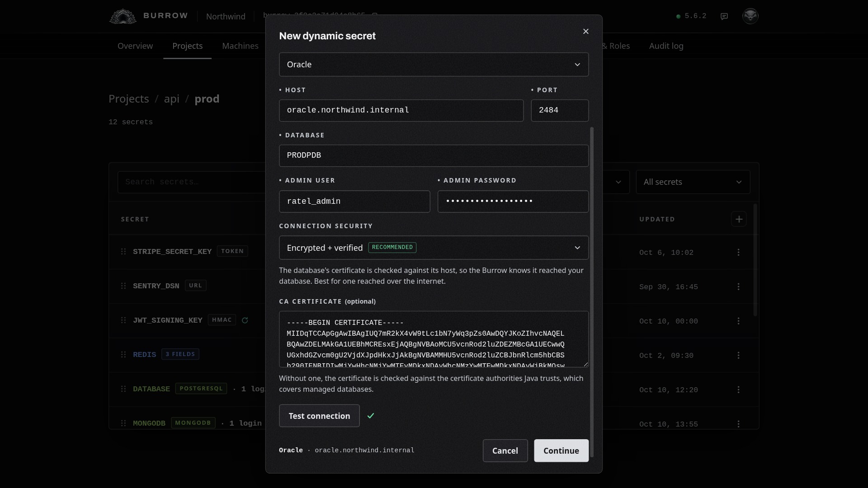Close the New dynamic secret dialog

[586, 31]
